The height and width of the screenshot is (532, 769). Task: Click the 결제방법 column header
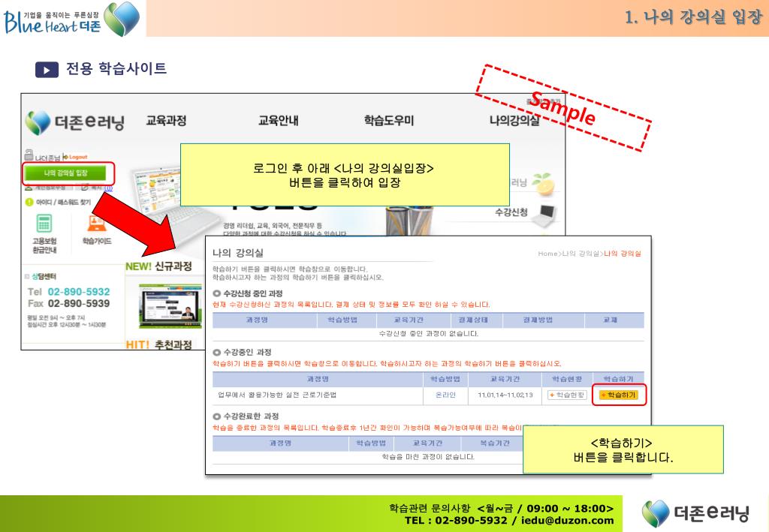click(538, 320)
